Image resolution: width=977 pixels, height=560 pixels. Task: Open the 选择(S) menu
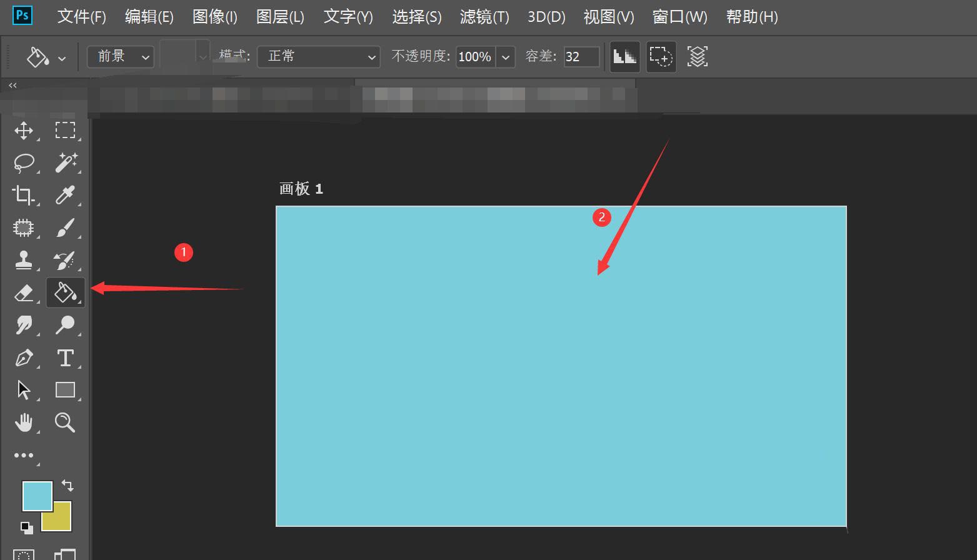416,17
